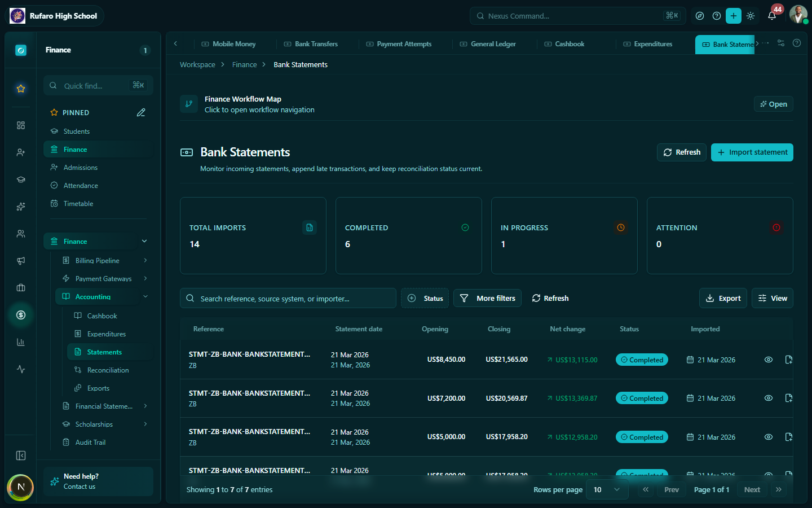The image size is (812, 508).
Task: Open the compass navigation icon in top bar
Action: [700, 16]
